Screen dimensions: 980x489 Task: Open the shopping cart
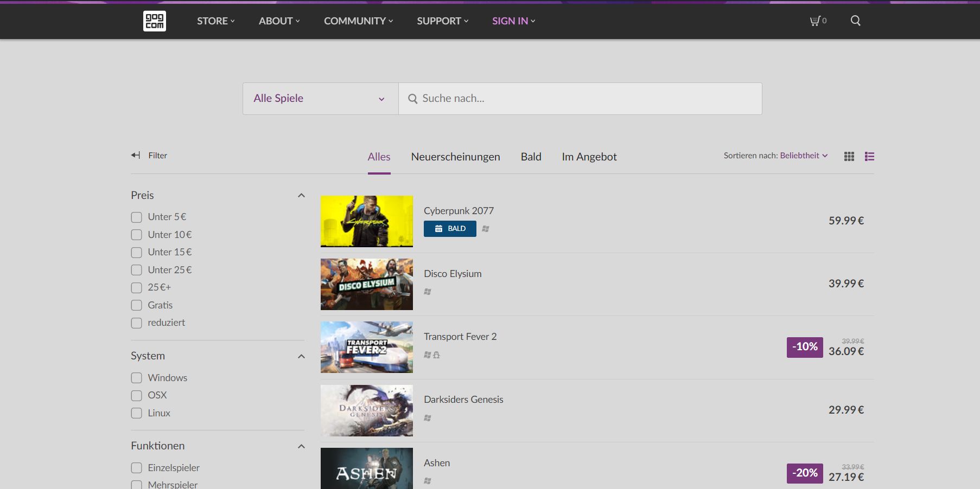pos(818,21)
